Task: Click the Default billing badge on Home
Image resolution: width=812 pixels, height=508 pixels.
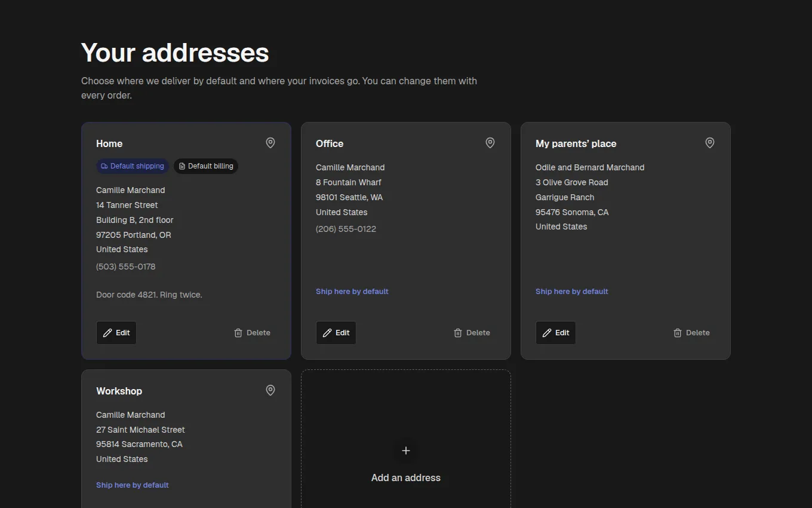Action: (206, 166)
